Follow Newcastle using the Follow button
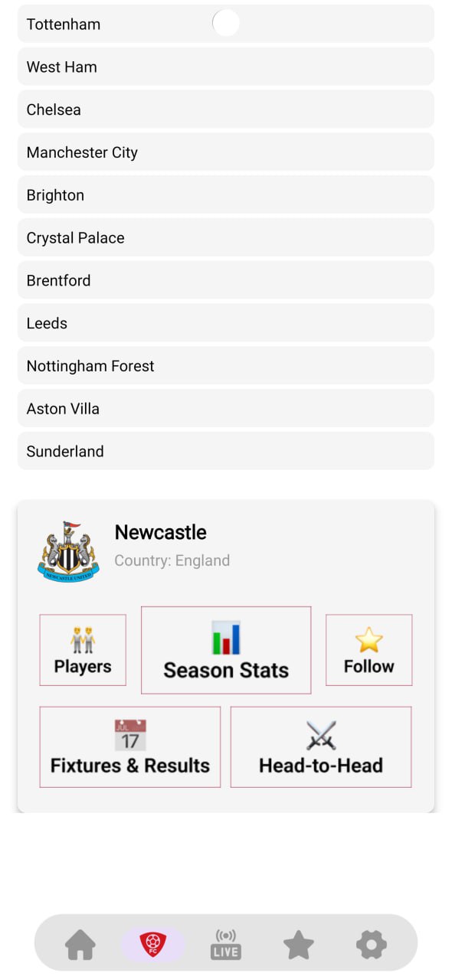 pyautogui.click(x=368, y=649)
